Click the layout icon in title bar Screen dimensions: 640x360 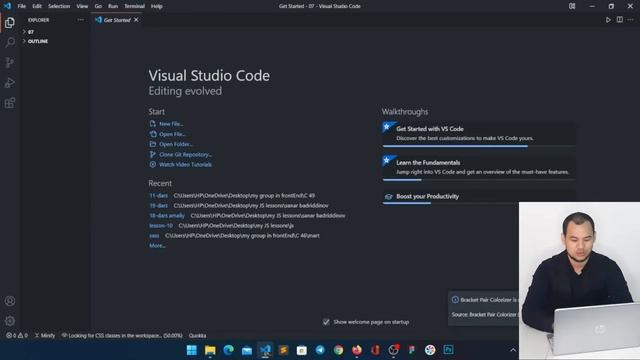coord(572,6)
